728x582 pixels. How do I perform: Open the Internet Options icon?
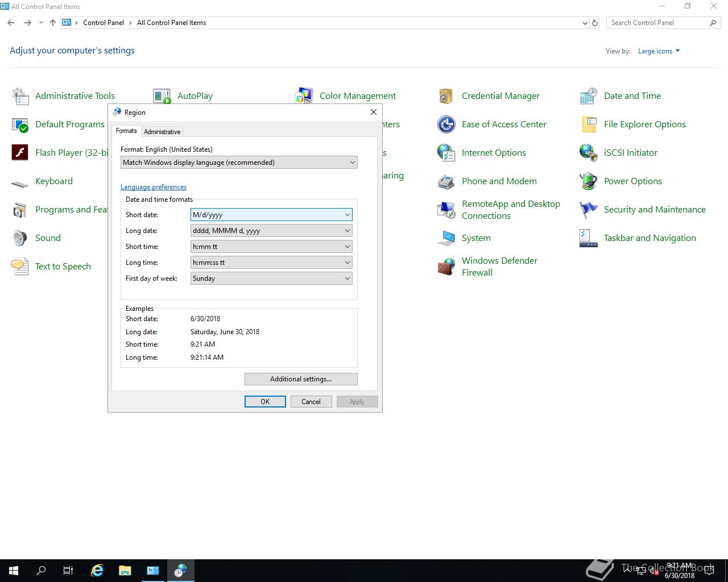coord(446,153)
